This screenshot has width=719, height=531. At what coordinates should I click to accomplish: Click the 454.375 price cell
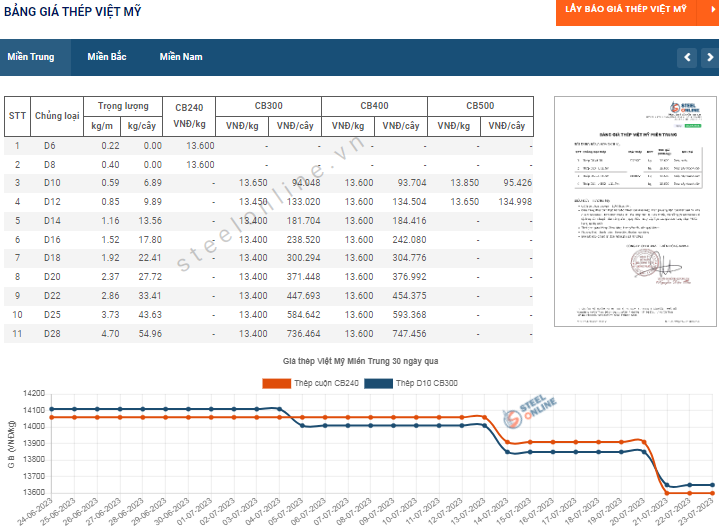point(409,296)
